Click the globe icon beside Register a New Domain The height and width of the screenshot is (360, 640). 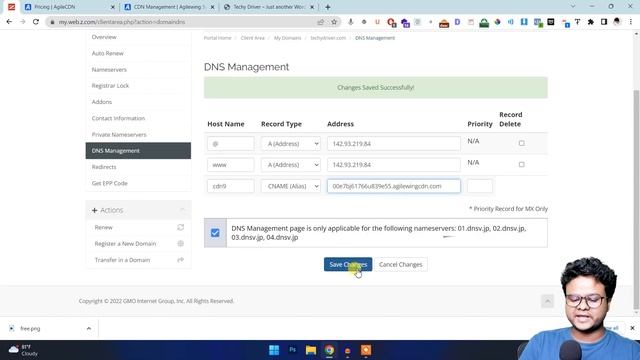click(x=180, y=244)
